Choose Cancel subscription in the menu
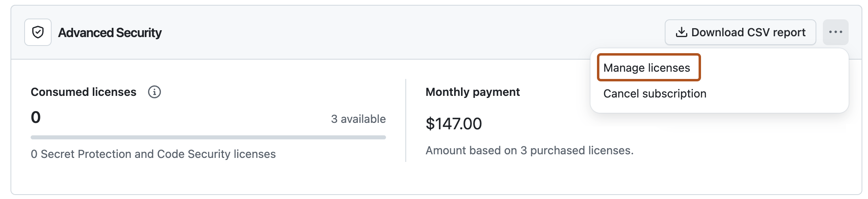The image size is (868, 199). [655, 93]
